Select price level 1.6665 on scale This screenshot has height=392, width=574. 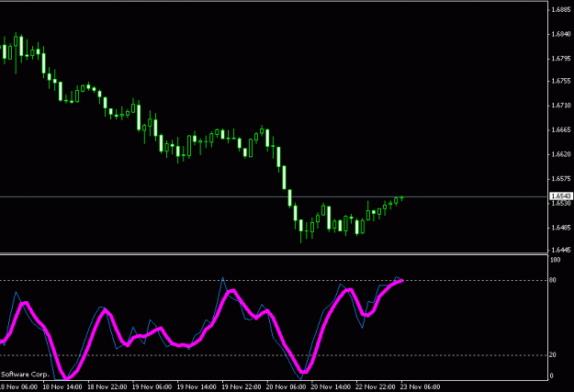coord(561,130)
